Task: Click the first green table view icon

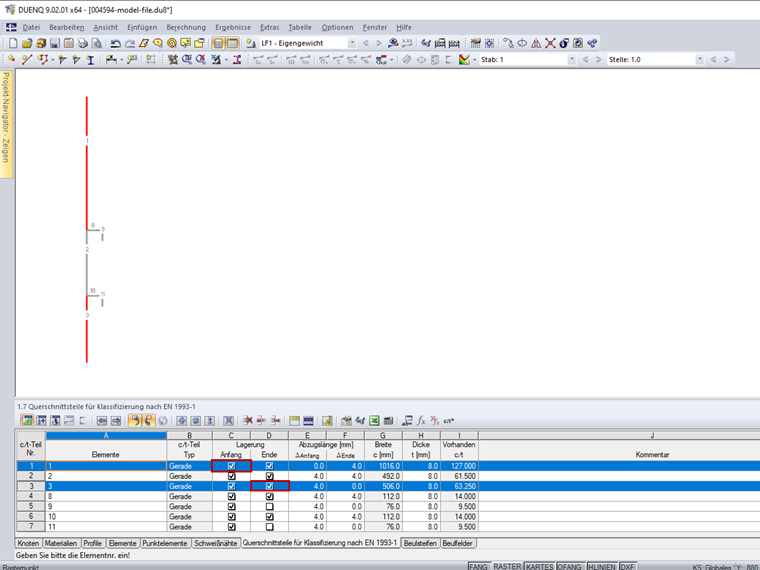Action: (x=28, y=421)
